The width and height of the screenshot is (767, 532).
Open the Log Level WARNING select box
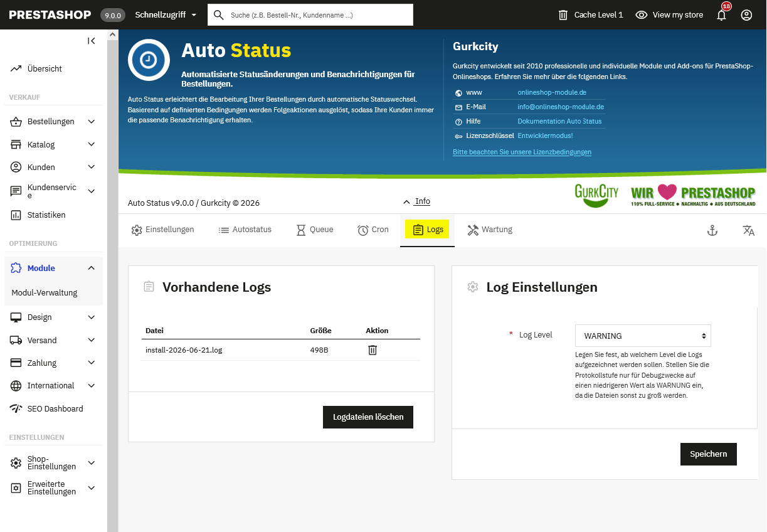pos(643,336)
